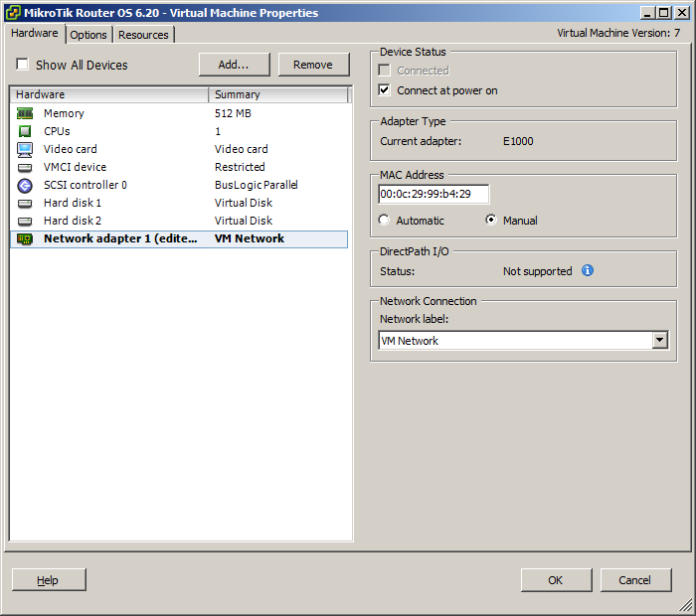696x616 pixels.
Task: Click the VMCI device icon
Action: coord(25,168)
